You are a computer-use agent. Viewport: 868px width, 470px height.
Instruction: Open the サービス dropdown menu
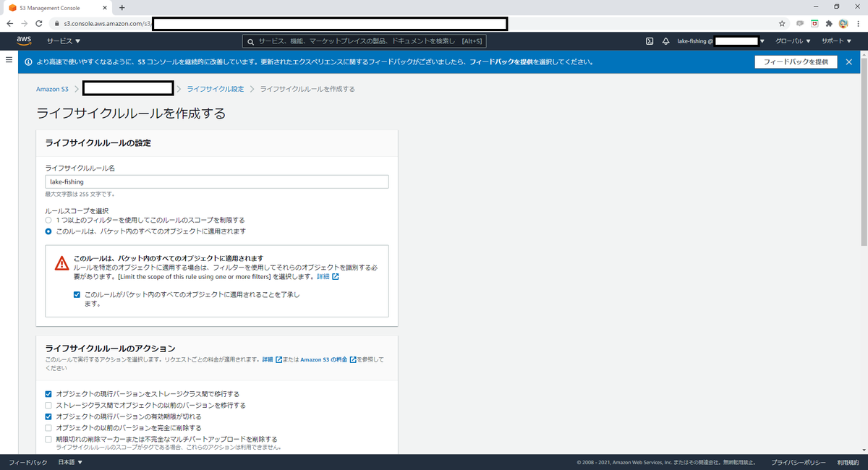64,41
